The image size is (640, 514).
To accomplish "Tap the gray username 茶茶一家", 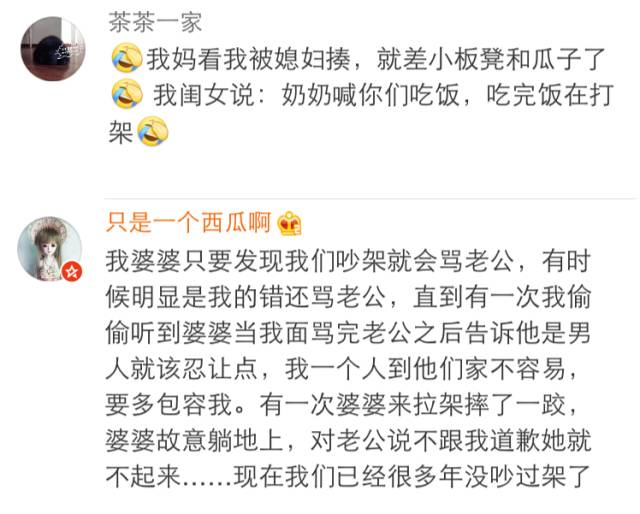I will tap(155, 22).
